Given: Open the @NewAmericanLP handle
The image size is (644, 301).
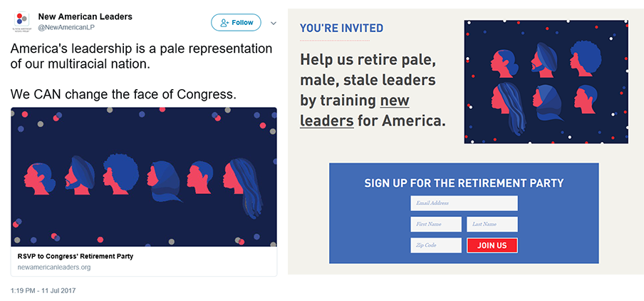Looking at the screenshot, I should pyautogui.click(x=66, y=27).
